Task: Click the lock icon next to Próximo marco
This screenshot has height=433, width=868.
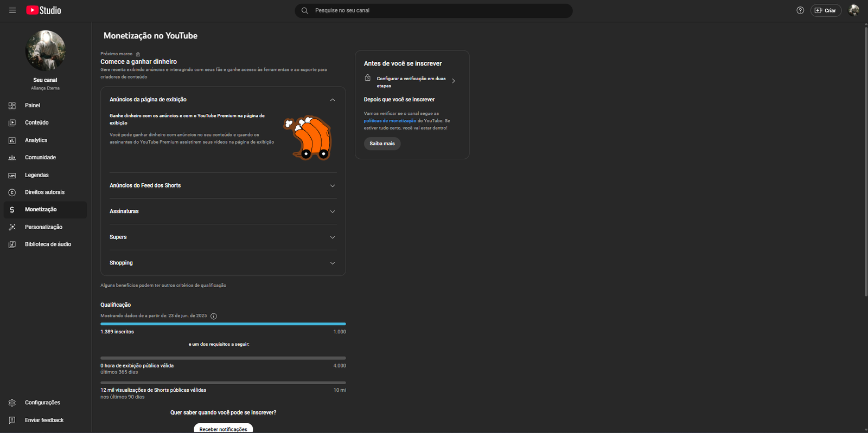Action: point(138,54)
